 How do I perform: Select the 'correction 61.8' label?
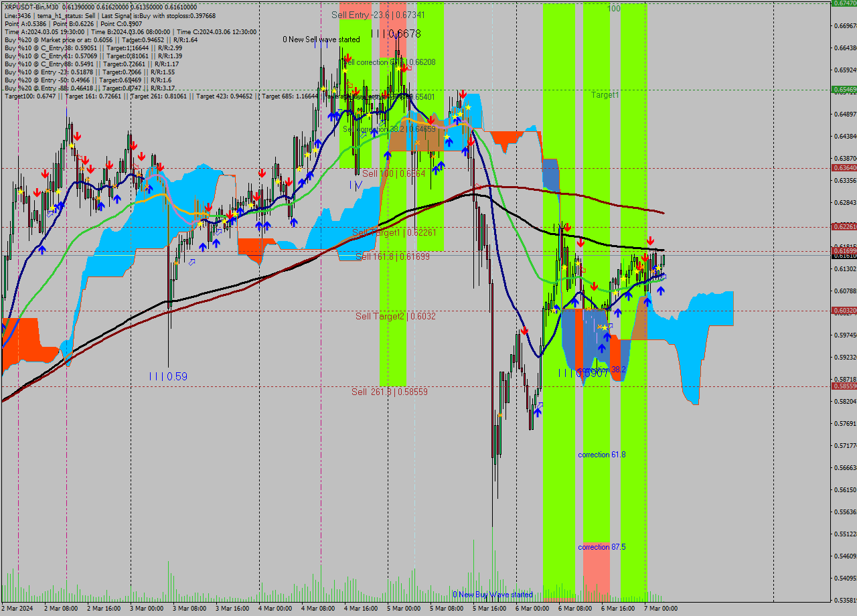tap(602, 455)
